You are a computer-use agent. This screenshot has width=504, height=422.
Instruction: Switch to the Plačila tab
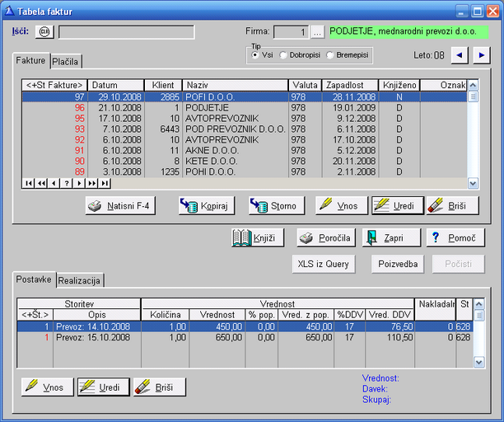coord(66,62)
